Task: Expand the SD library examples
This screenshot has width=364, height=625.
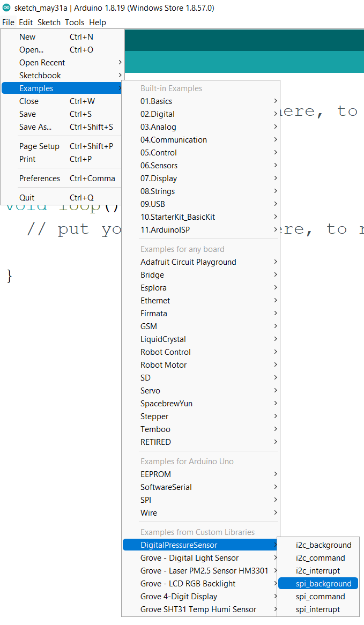Action: pos(200,377)
